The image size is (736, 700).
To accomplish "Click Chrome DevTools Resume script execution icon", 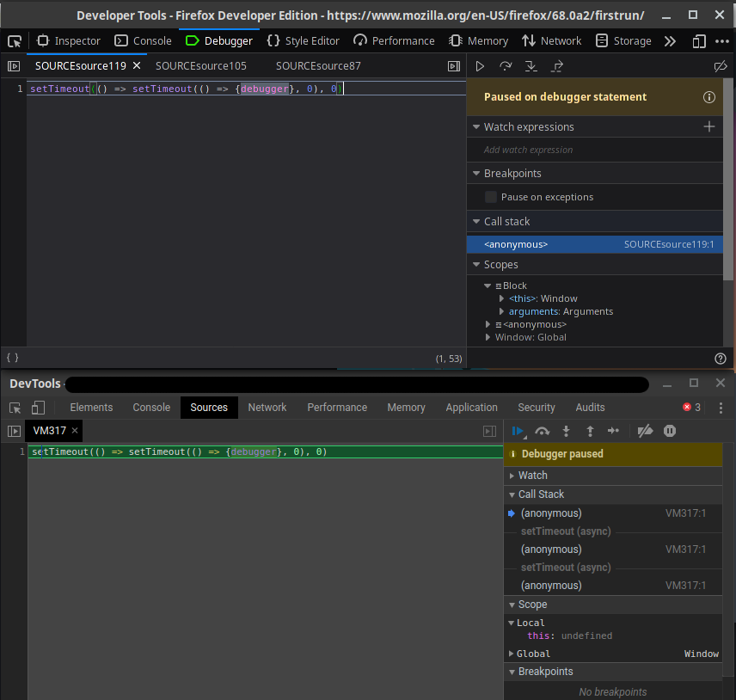I will tap(518, 431).
